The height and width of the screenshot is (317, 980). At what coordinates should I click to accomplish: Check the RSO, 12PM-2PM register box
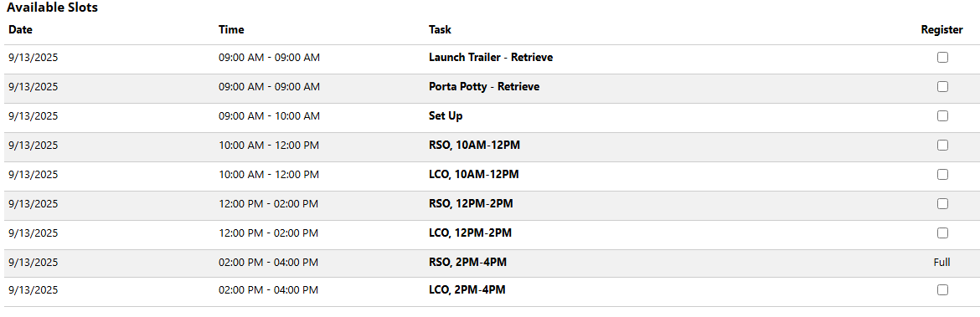click(x=941, y=204)
